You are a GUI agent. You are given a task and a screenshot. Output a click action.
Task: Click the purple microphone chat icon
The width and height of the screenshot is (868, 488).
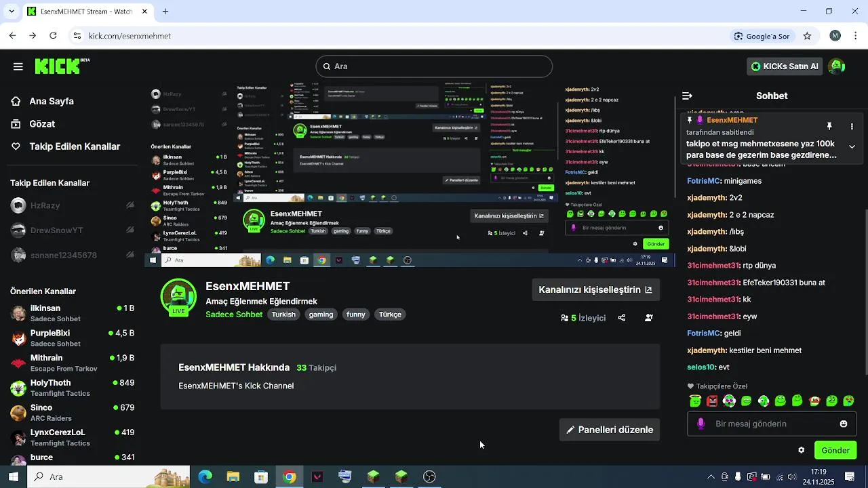pos(701,424)
